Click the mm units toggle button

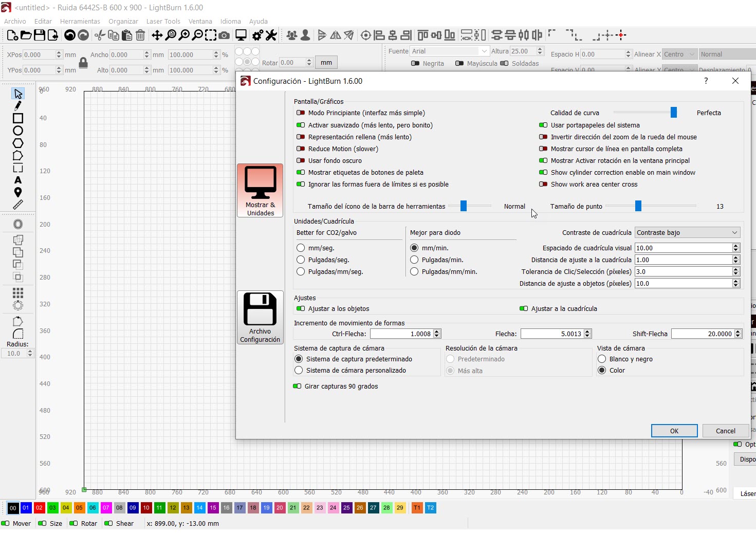click(x=326, y=62)
